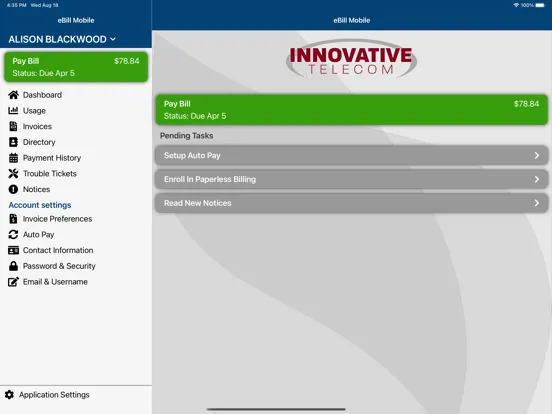Click the Auto Pay refresh arrows icon
This screenshot has width=552, height=414.
click(x=13, y=234)
